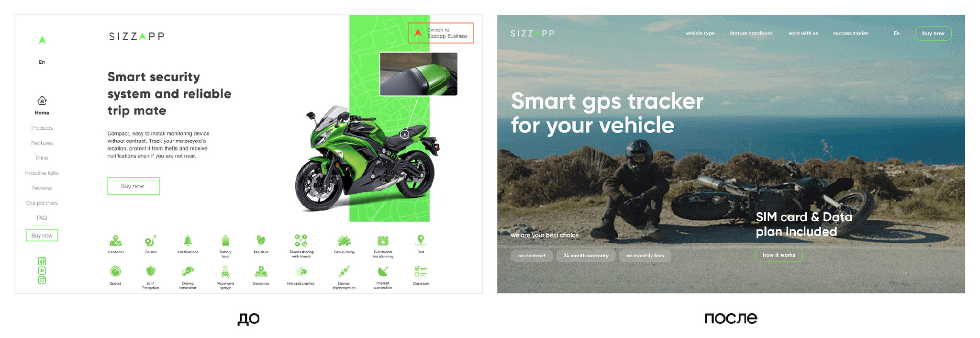The height and width of the screenshot is (338, 980).
Task: Click the Home icon in sidebar
Action: (42, 101)
